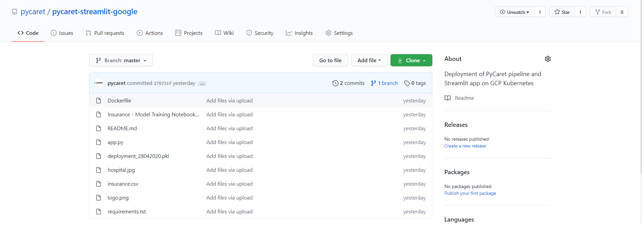Expand commit message ellipsis button
This screenshot has width=644, height=231.
click(x=202, y=84)
